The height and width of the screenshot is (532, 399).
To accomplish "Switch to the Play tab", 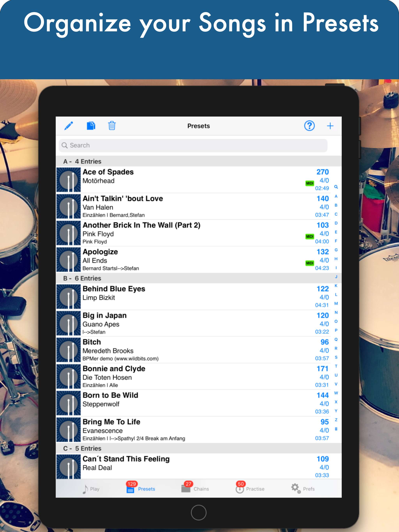I will 91,489.
